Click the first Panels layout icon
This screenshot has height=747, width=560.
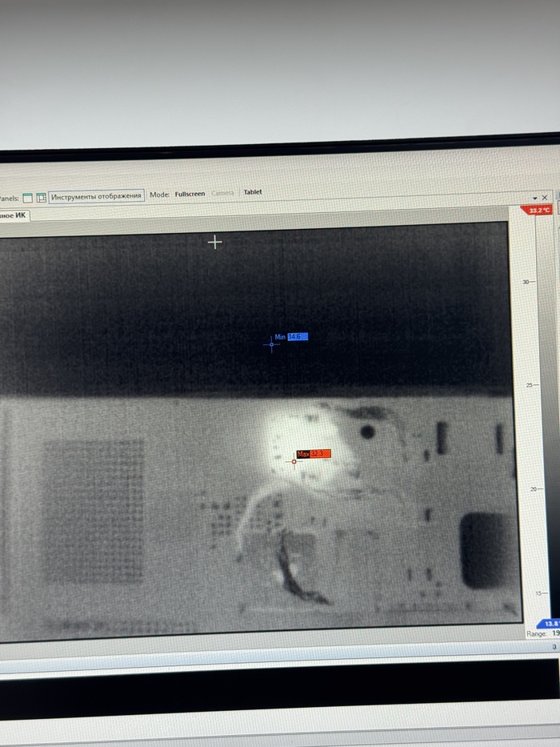click(x=27, y=197)
